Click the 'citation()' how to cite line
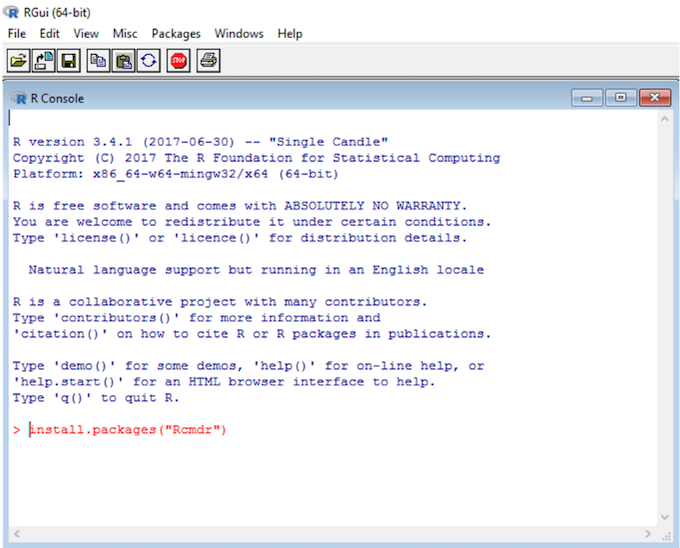680x548 pixels. pos(252,333)
